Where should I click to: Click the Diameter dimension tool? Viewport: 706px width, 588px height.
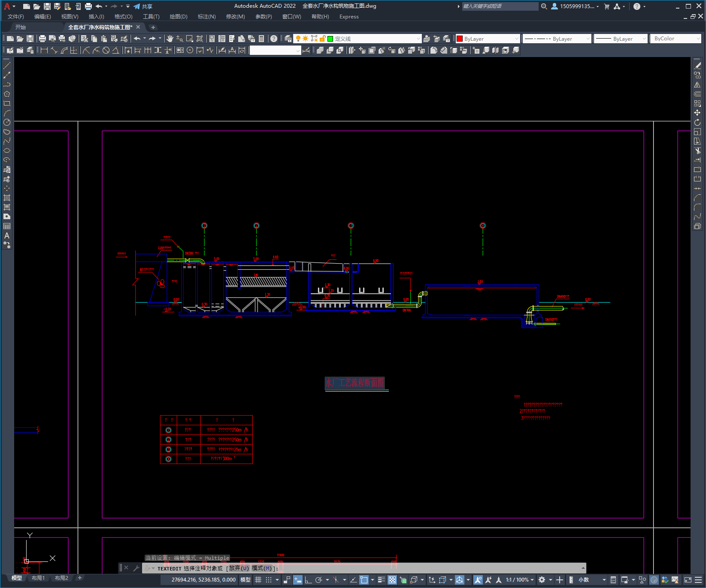coord(106,50)
